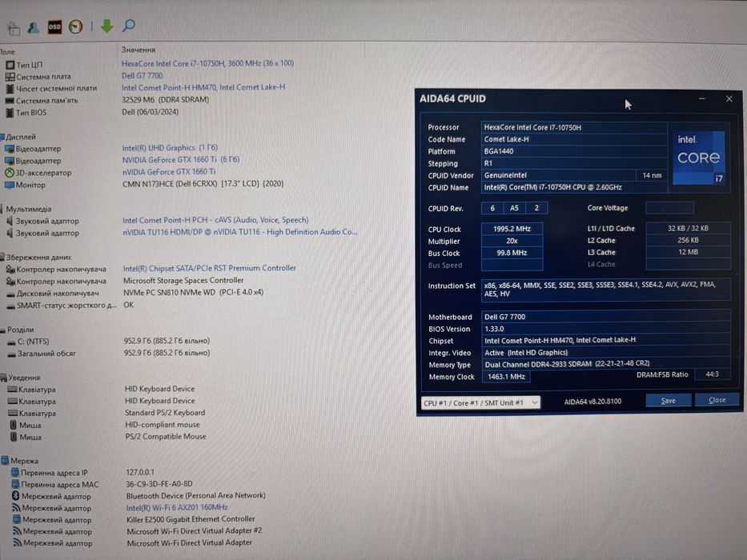Click the HID-compliant mouse row icon
Viewport: 747px width, 560px height.
click(14, 424)
